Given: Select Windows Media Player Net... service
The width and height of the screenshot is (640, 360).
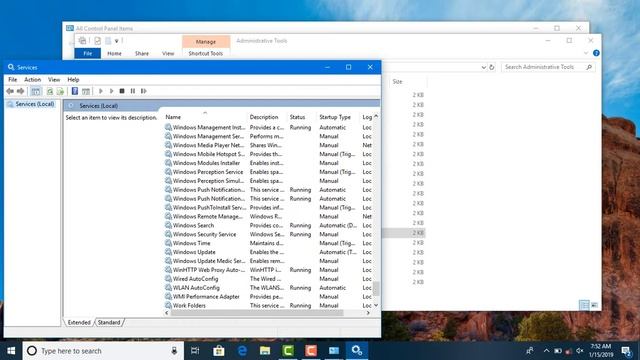Looking at the screenshot, I should (269, 145).
